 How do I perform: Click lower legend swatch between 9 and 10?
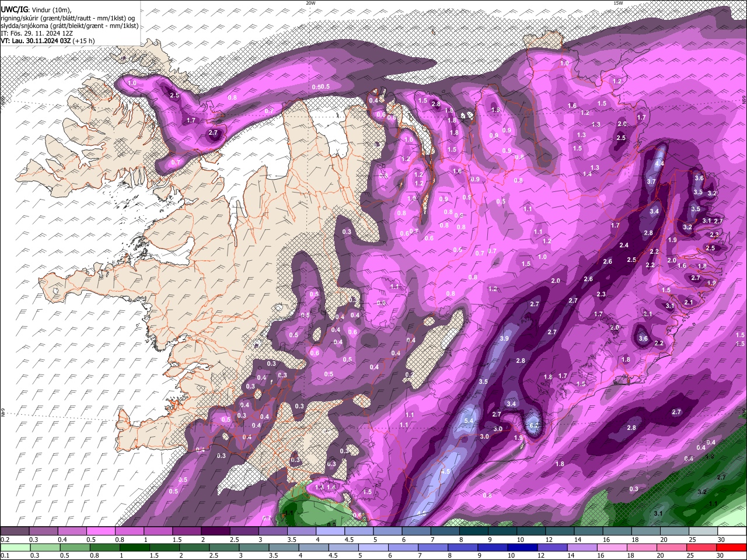[493, 548]
